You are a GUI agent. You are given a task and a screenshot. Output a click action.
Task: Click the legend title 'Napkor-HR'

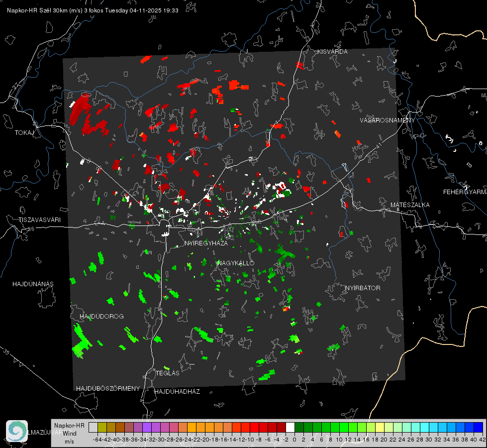(x=69, y=426)
